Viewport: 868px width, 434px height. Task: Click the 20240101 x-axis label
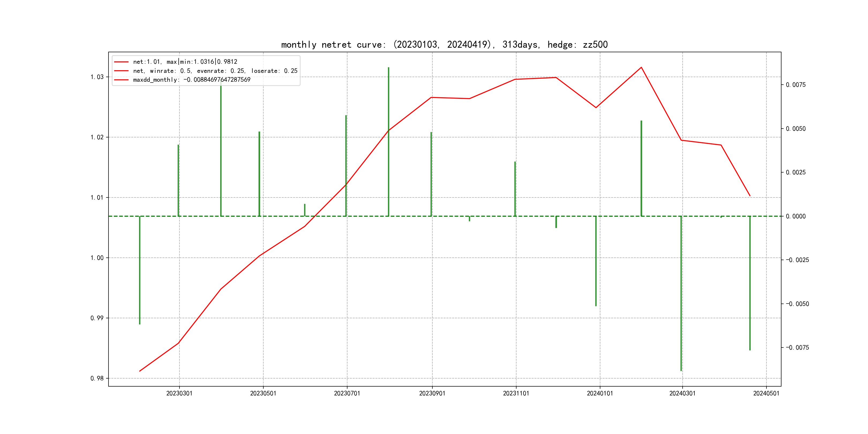pyautogui.click(x=600, y=393)
